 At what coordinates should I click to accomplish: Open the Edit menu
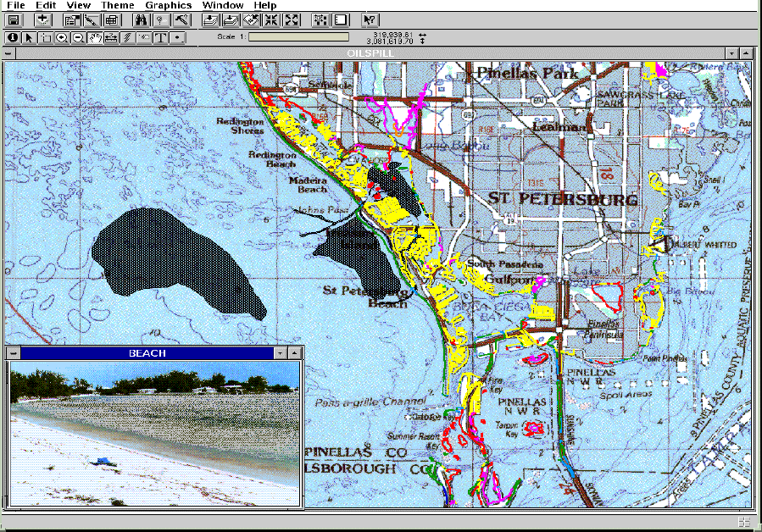pyautogui.click(x=46, y=5)
